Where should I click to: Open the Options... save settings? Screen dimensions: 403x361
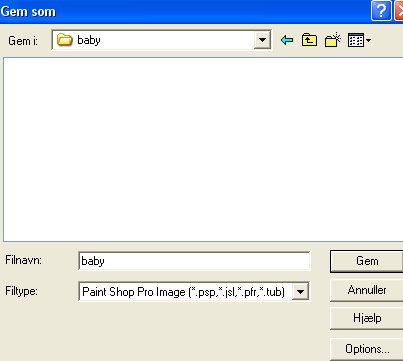click(x=367, y=349)
